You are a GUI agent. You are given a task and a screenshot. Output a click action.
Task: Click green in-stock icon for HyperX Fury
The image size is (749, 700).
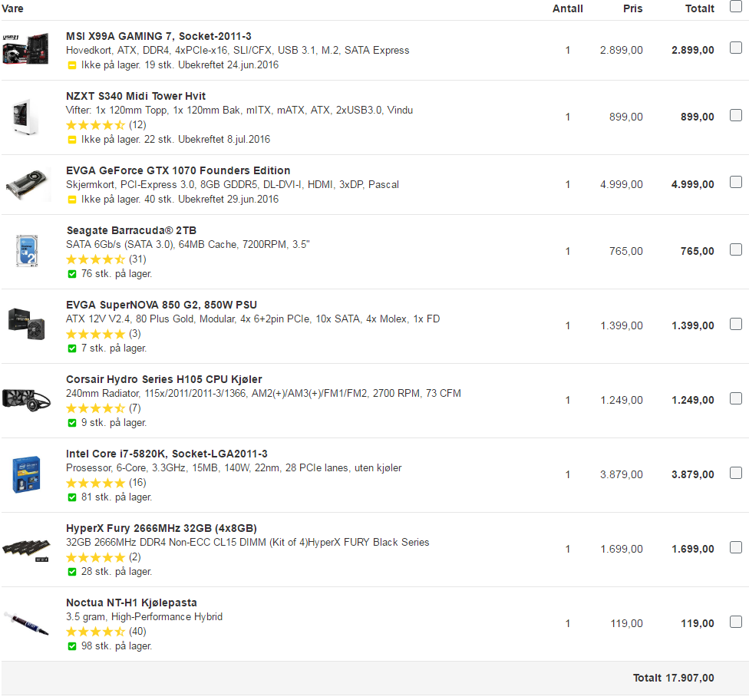pyautogui.click(x=72, y=573)
